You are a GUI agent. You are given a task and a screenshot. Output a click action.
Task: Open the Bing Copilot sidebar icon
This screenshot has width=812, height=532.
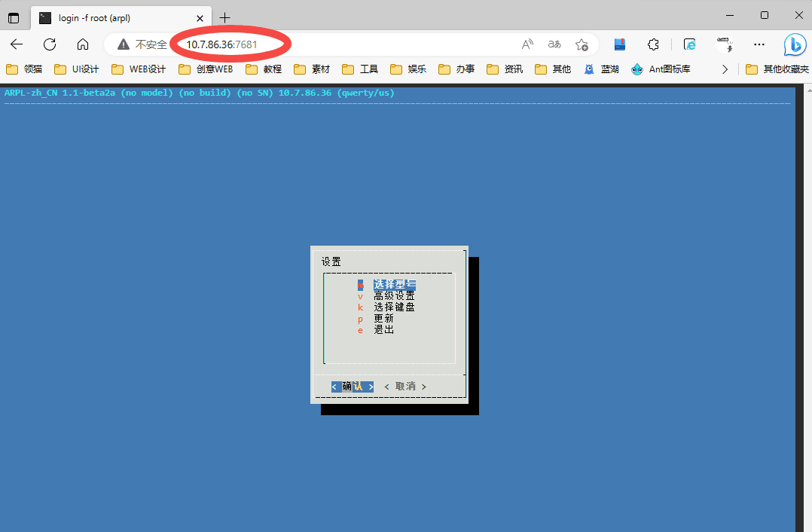(x=795, y=45)
